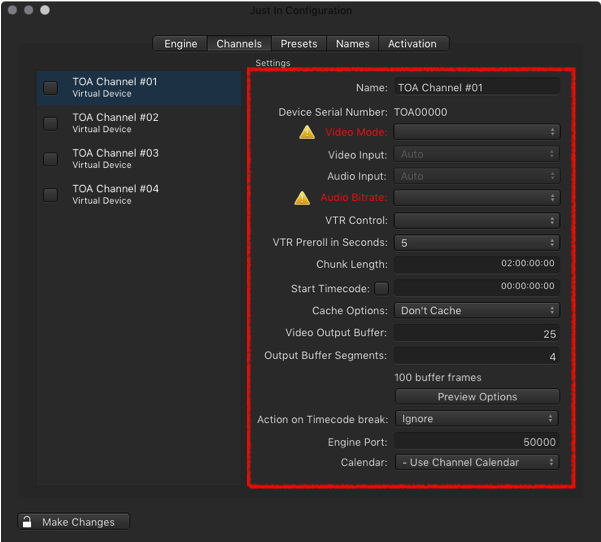Select TOA Channel #03 in the list
Image resolution: width=601 pixels, height=542 pixels.
coord(139,159)
